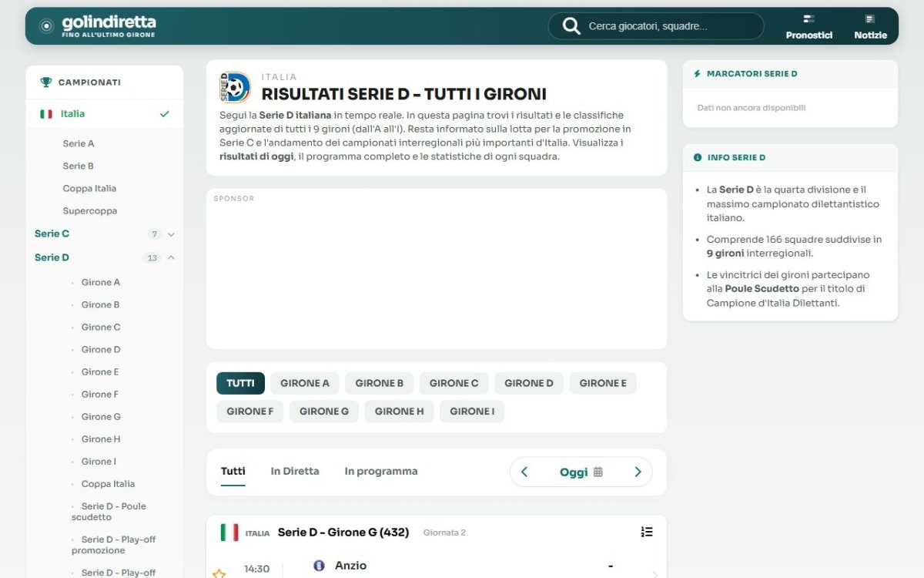Click the Serie C count badge 7
924x578 pixels.
[154, 234]
